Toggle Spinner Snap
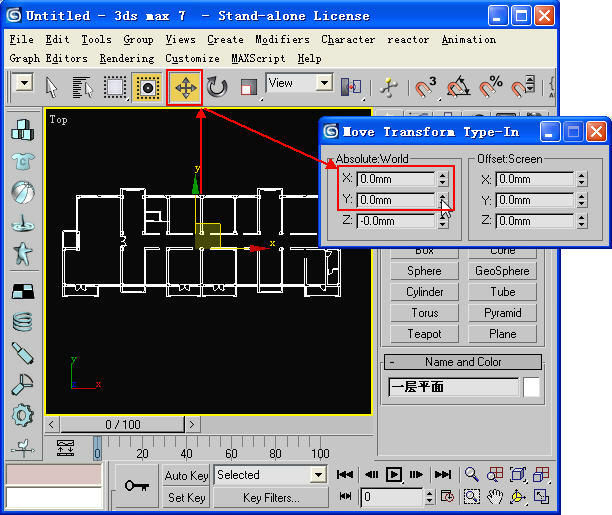612x515 pixels. pos(523,87)
